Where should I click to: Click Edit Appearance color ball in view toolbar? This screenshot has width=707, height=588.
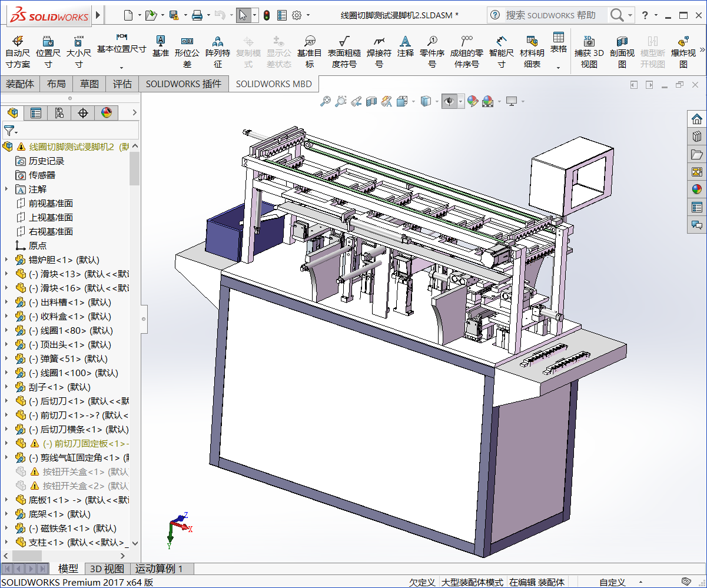472,102
